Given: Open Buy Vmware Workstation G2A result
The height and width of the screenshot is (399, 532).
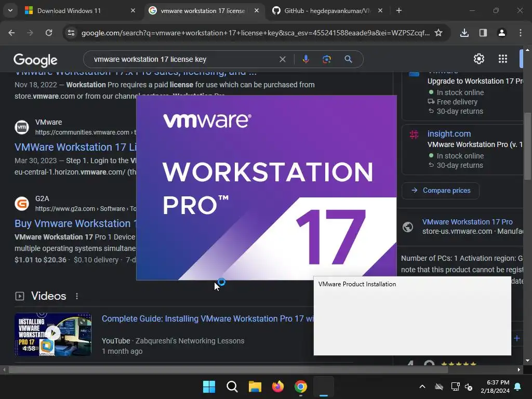Looking at the screenshot, I should (75, 223).
